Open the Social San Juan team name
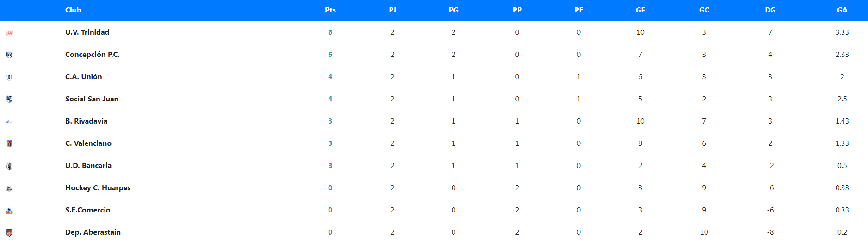 click(92, 99)
